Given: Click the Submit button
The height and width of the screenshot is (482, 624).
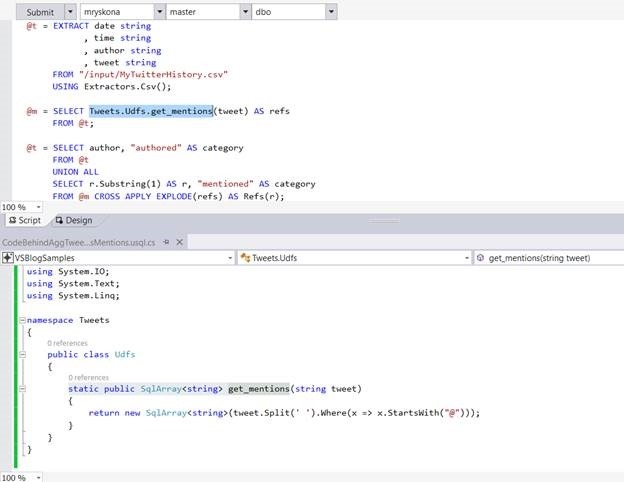Looking at the screenshot, I should [x=33, y=12].
